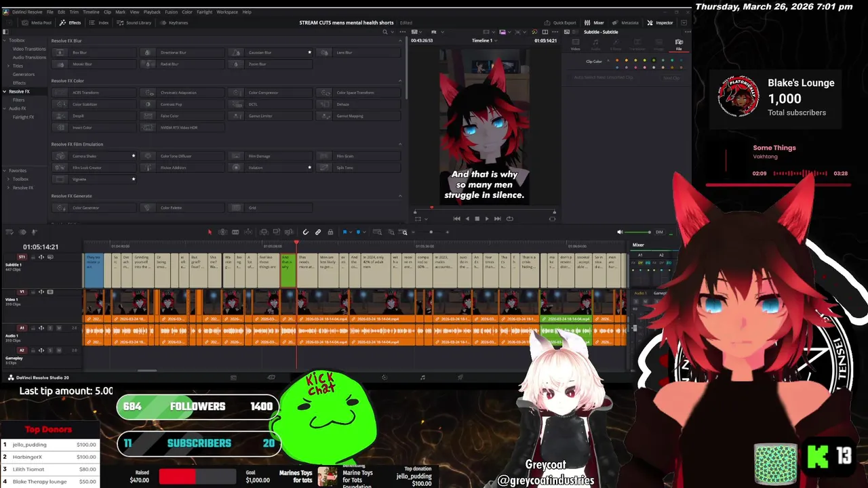This screenshot has height=488, width=868.
Task: Mute the Audio 1 track
Action: point(59,328)
